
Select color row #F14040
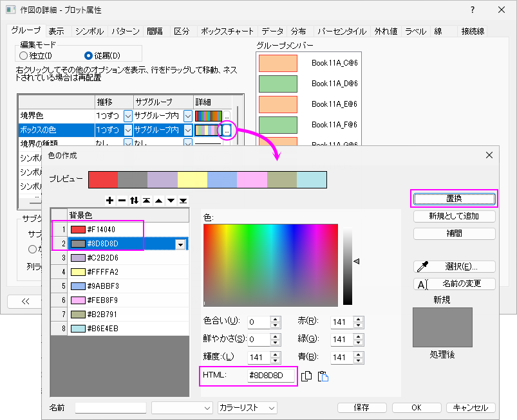point(128,230)
